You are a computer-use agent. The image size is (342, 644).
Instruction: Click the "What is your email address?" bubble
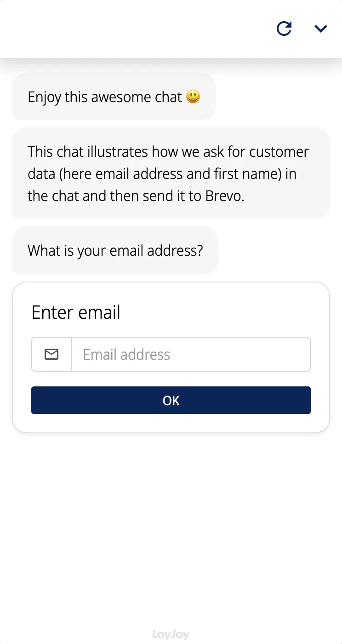[x=115, y=251]
